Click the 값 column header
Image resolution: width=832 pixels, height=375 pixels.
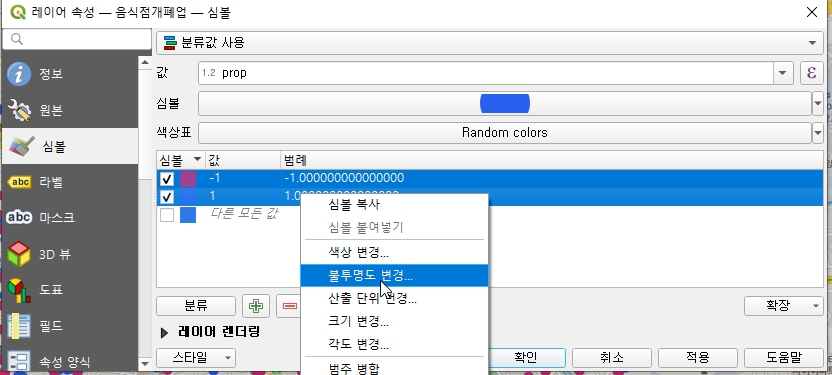[243, 159]
